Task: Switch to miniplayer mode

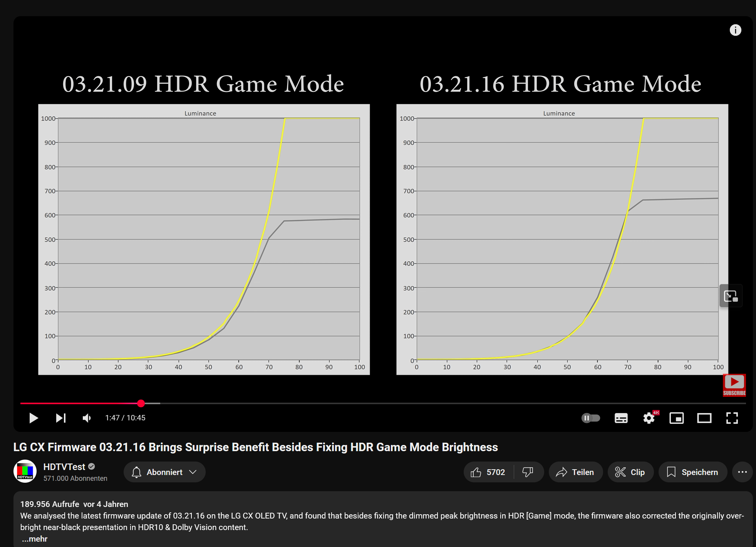Action: click(676, 418)
